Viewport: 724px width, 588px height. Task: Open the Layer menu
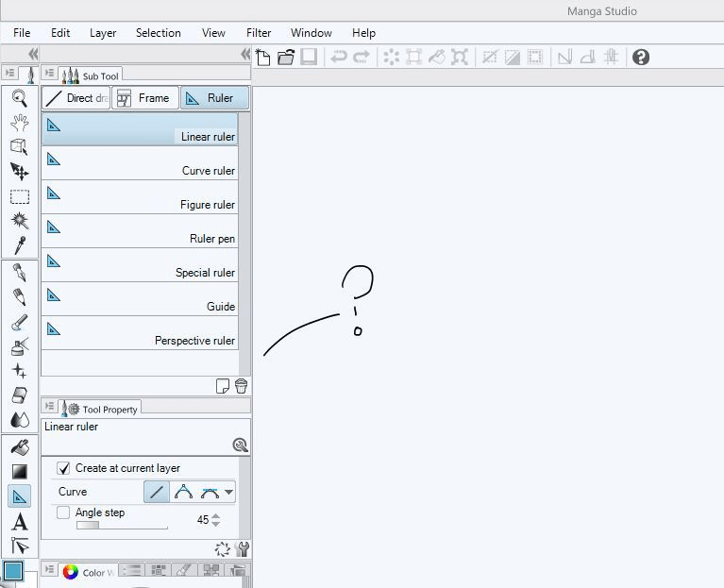103,33
